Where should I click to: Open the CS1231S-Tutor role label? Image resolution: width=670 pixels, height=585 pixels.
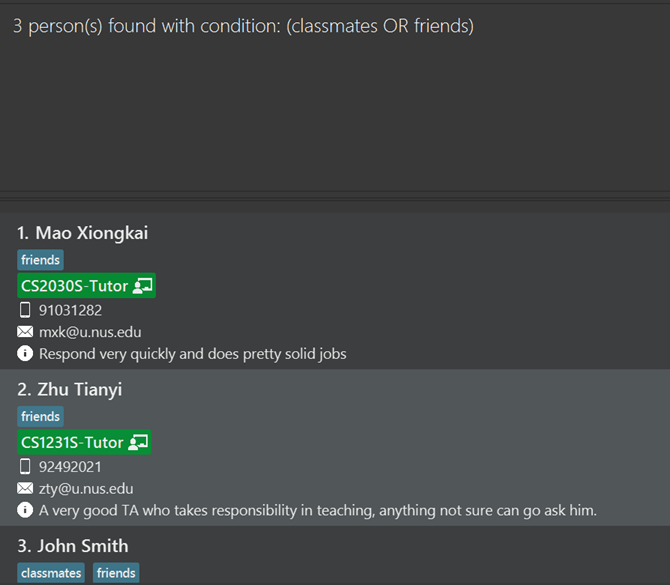(85, 442)
